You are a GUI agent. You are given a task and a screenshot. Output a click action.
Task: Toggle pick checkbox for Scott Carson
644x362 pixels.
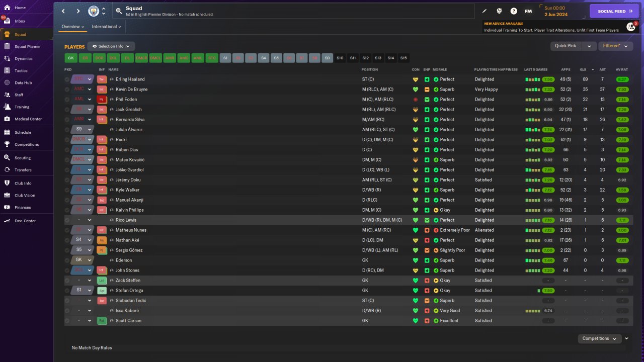(67, 321)
